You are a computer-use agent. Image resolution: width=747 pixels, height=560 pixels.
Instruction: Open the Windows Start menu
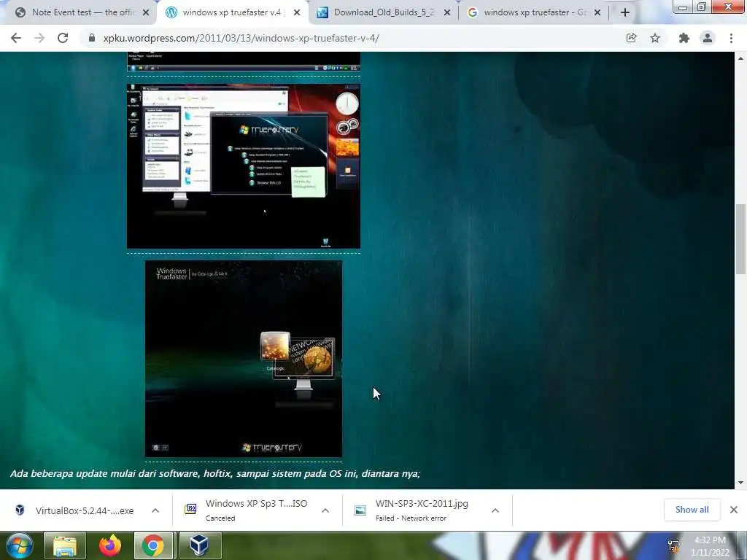coord(19,545)
